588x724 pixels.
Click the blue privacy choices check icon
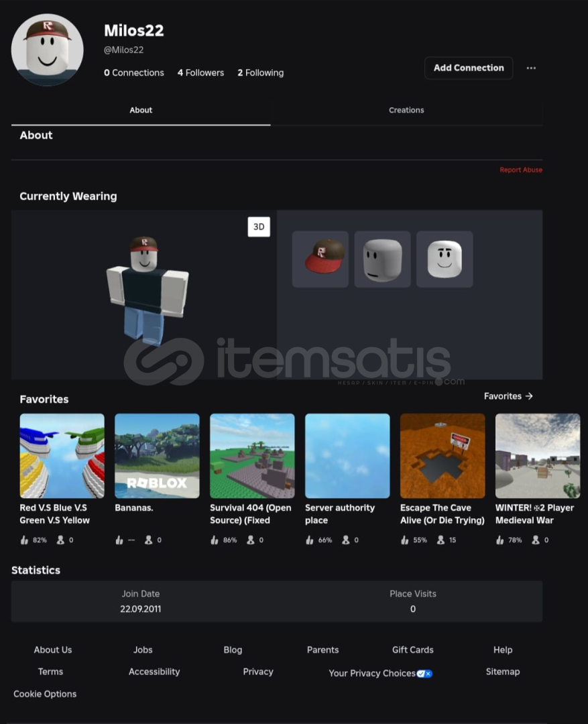424,674
